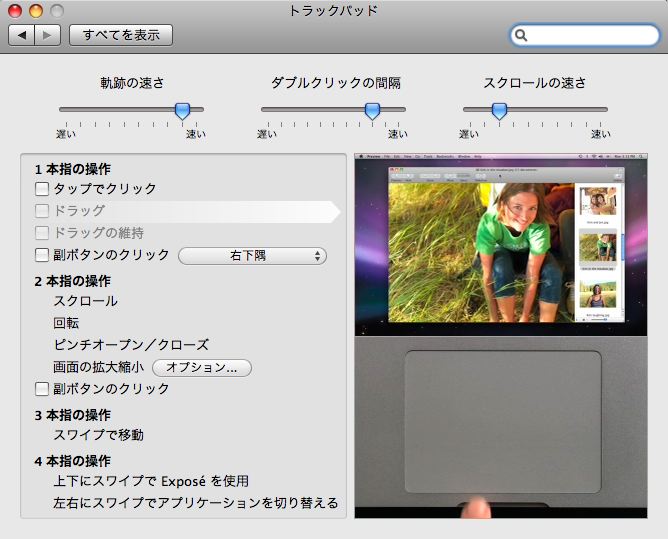Open the 右下隅 corner dropdown
Screen dimensions: 668x539
coord(252,256)
